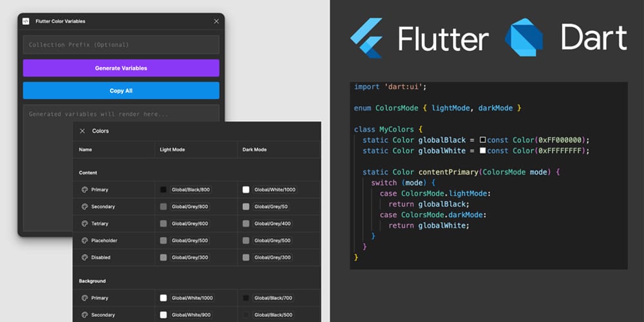
Task: Click the Copy All button
Action: pyautogui.click(x=121, y=91)
